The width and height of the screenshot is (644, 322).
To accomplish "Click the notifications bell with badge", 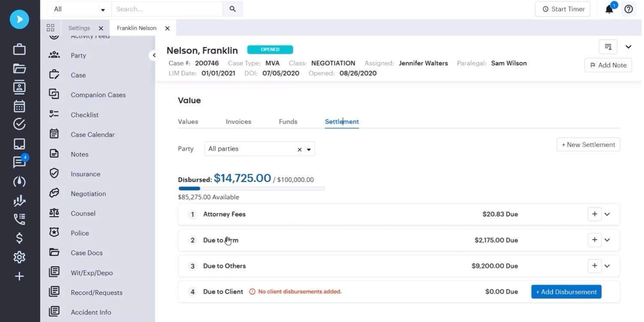I will point(609,9).
